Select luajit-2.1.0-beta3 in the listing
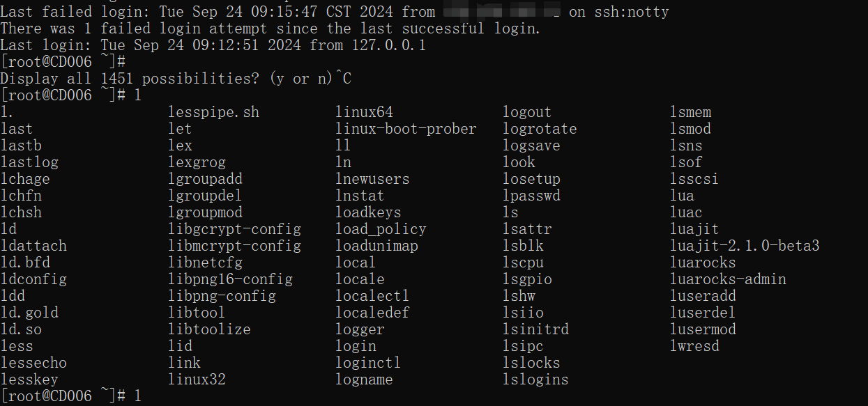The height and width of the screenshot is (406, 868). (x=745, y=246)
